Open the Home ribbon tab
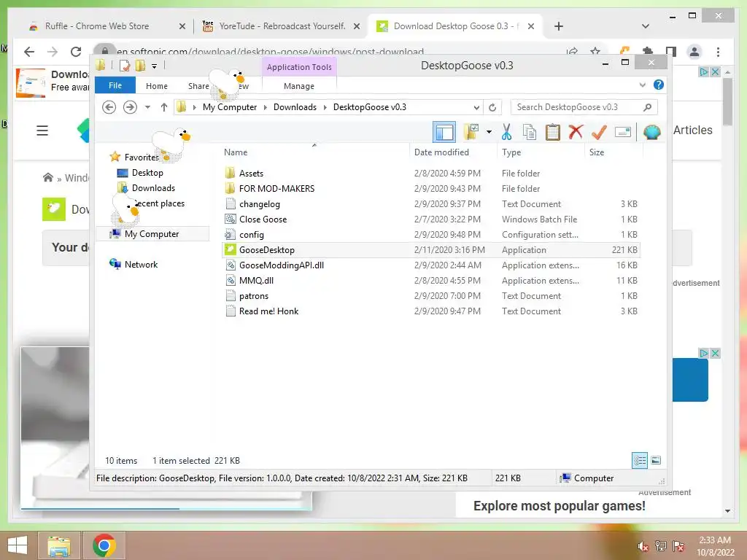747x560 pixels. click(x=157, y=86)
